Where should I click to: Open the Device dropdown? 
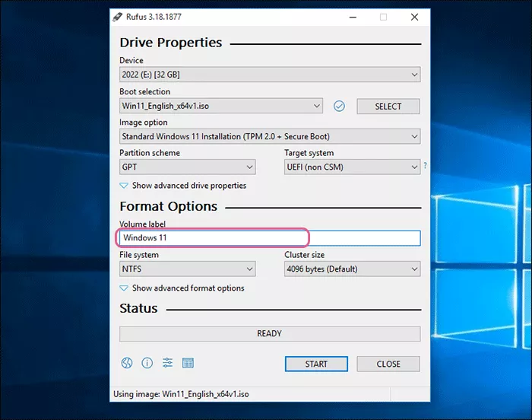(270, 75)
